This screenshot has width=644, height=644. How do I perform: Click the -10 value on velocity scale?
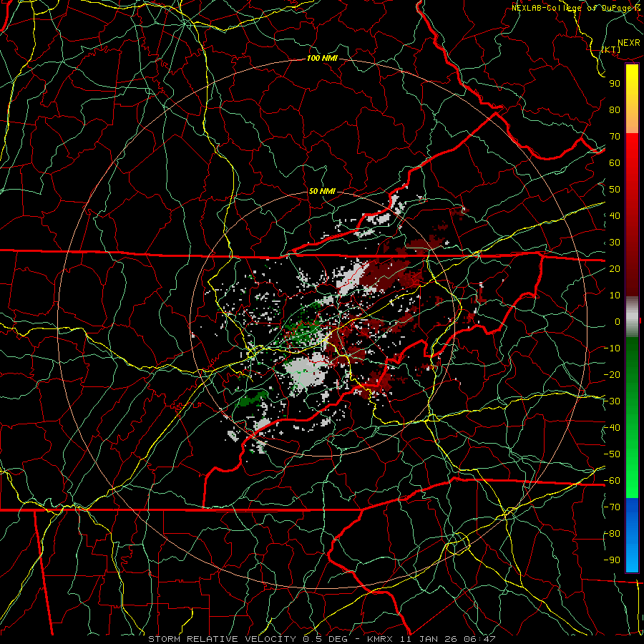(612, 348)
